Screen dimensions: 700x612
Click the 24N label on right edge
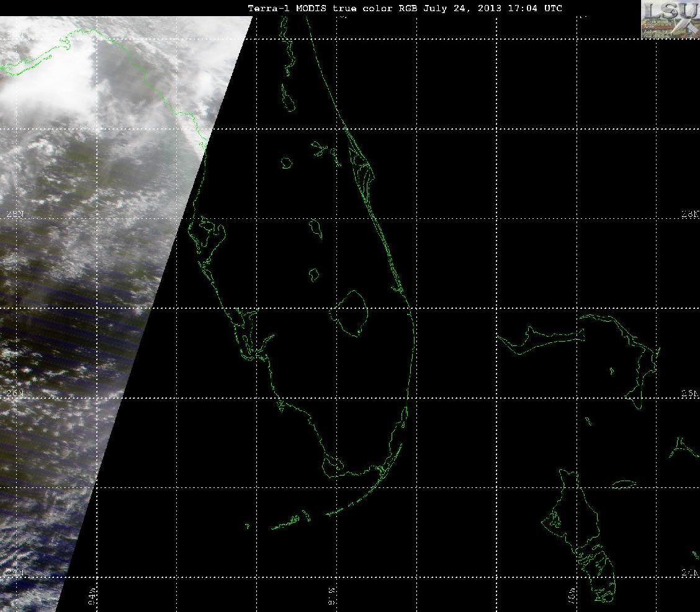coord(690,574)
